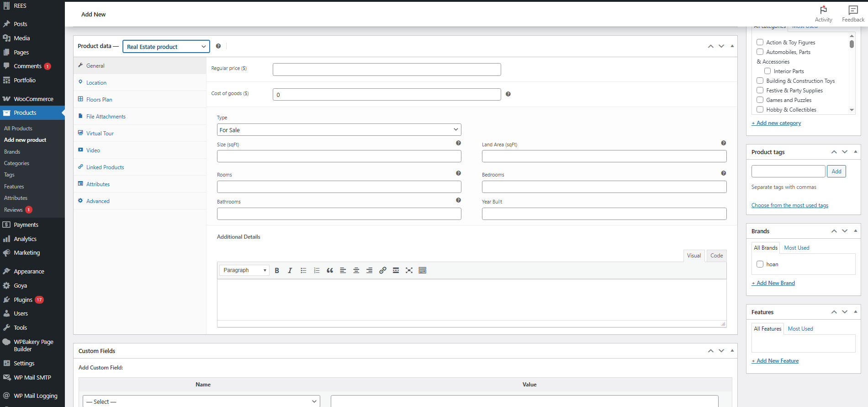The image size is (868, 407).
Task: Check the Action & Toy Figures category
Action: 760,42
